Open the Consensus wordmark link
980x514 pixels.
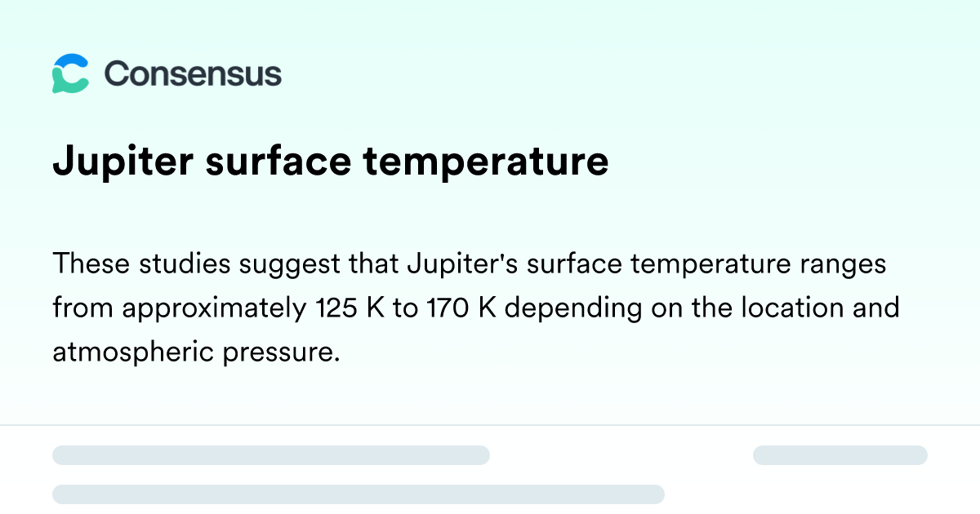[x=193, y=74]
